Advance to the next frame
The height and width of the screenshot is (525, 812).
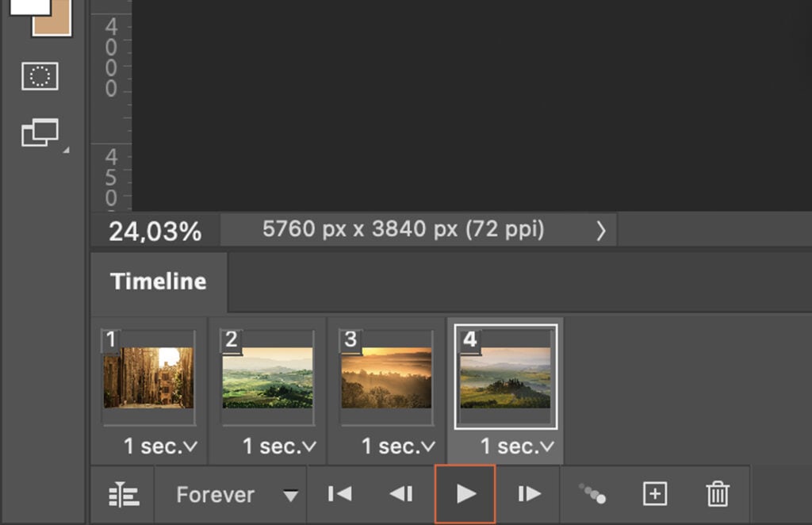click(x=529, y=494)
